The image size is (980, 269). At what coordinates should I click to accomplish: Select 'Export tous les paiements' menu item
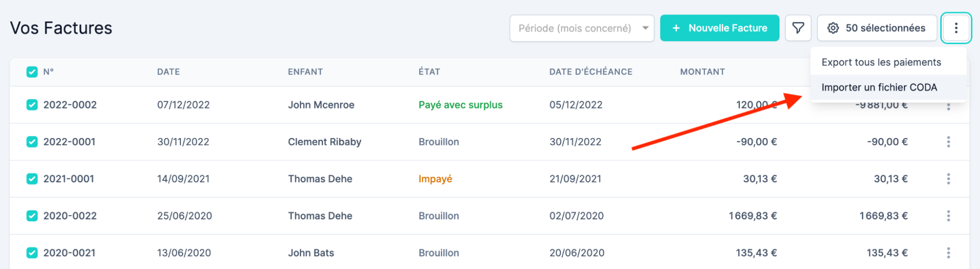point(881,62)
